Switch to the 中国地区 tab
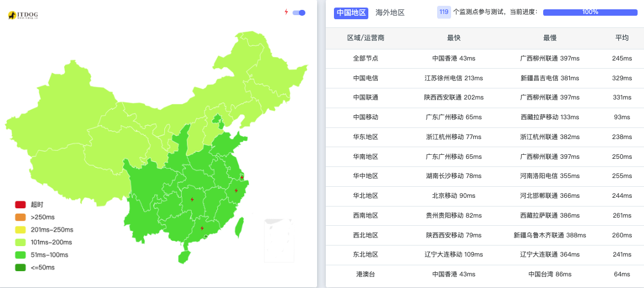Viewport: 644px width, 288px height. click(351, 13)
